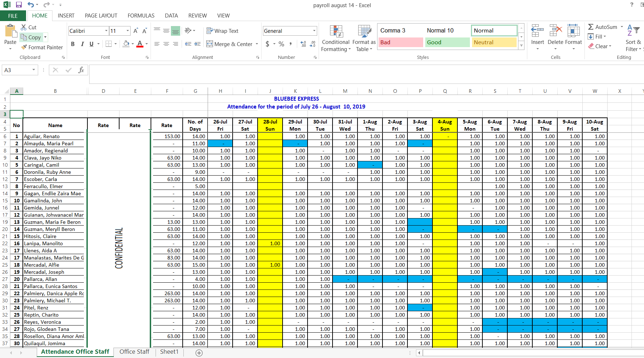Enable Middle Align for the cell
Image resolution: width=644 pixels, height=358 pixels.
point(166,31)
